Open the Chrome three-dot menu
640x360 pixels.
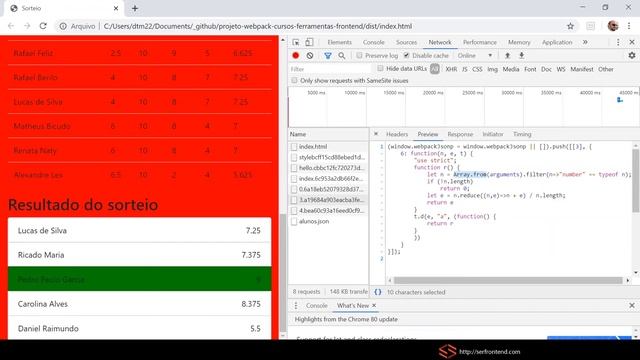coord(629,26)
